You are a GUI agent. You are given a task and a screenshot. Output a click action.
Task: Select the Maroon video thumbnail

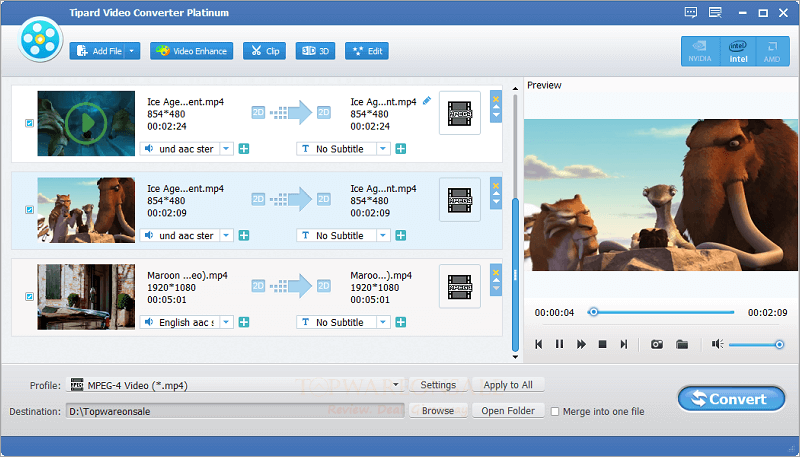click(x=86, y=297)
